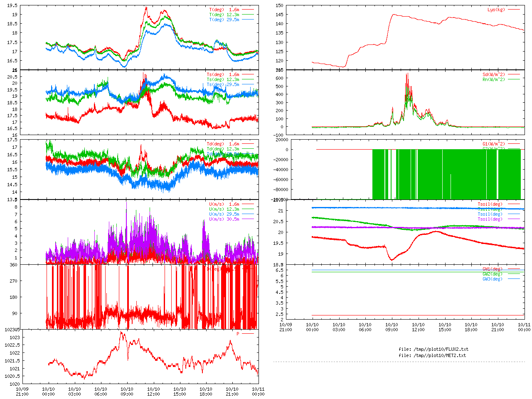This screenshot has width=532, height=399.
Task: Click the P legend label in pressure plot
Action: [x=238, y=334]
